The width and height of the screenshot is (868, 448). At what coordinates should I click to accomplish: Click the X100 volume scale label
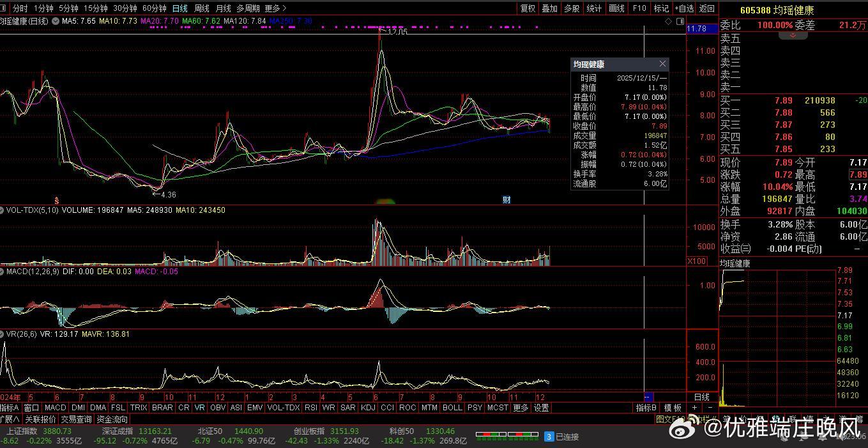click(696, 261)
